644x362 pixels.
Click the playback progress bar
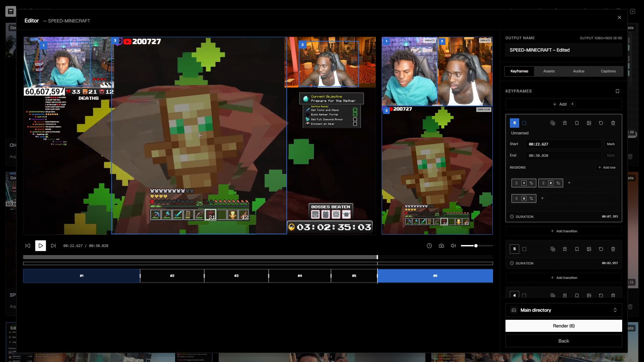pos(258,257)
